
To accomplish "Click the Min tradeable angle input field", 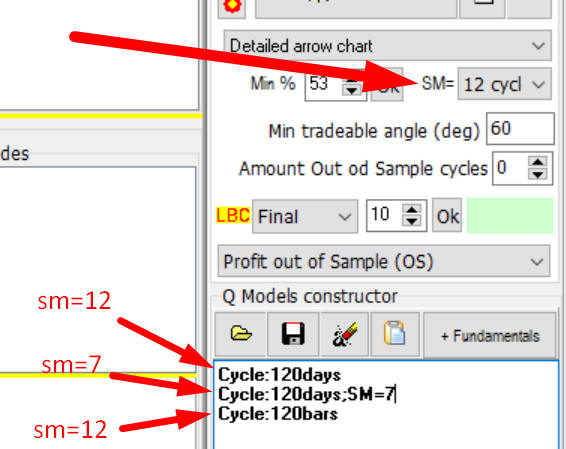I will coord(520,129).
